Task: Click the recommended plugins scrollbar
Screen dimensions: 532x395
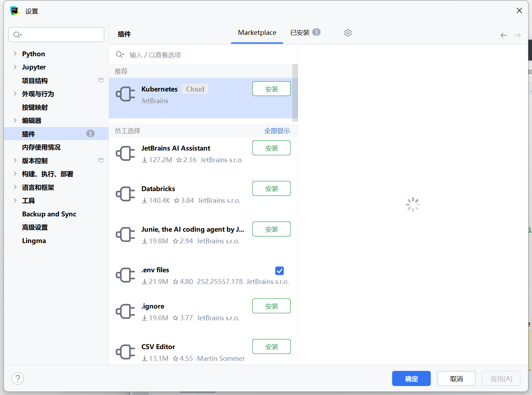Action: point(295,93)
